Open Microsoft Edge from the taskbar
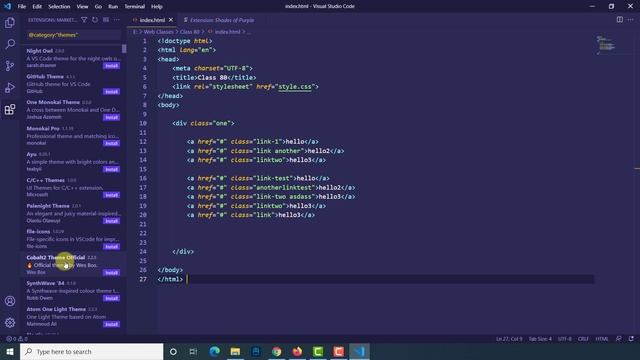640x360 pixels. tap(214, 351)
